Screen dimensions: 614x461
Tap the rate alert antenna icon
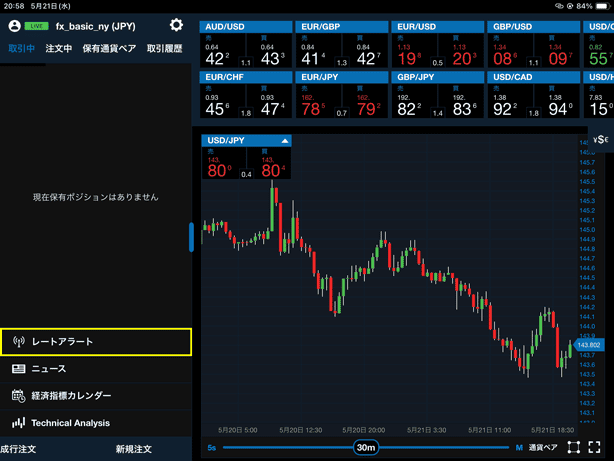pyautogui.click(x=19, y=342)
